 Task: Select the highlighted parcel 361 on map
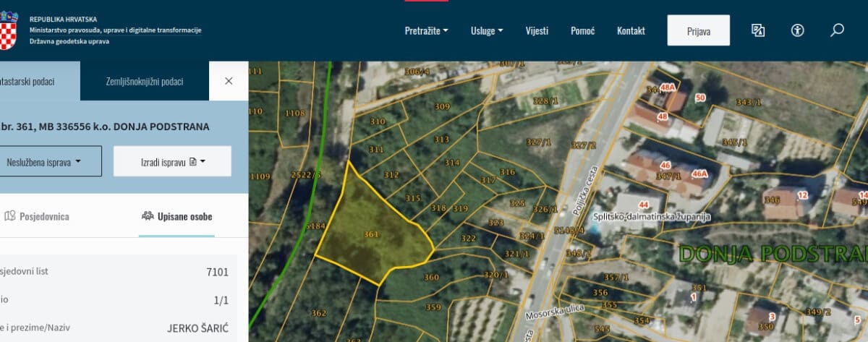pyautogui.click(x=373, y=231)
